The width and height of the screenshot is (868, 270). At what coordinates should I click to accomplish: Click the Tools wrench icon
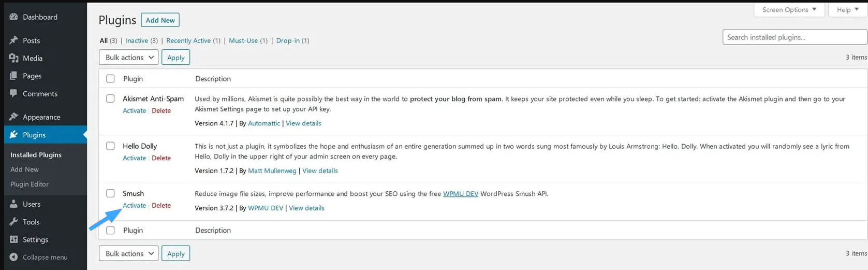pos(14,222)
